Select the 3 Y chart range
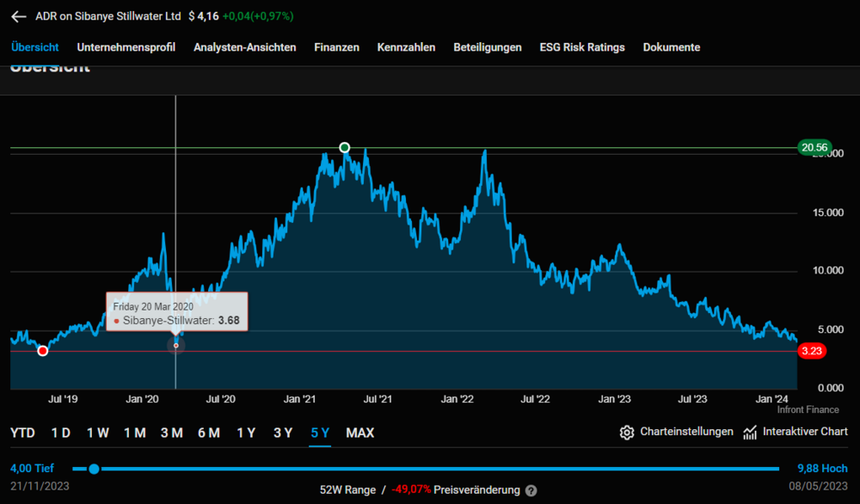Screen dimensions: 860x504 (x=283, y=433)
